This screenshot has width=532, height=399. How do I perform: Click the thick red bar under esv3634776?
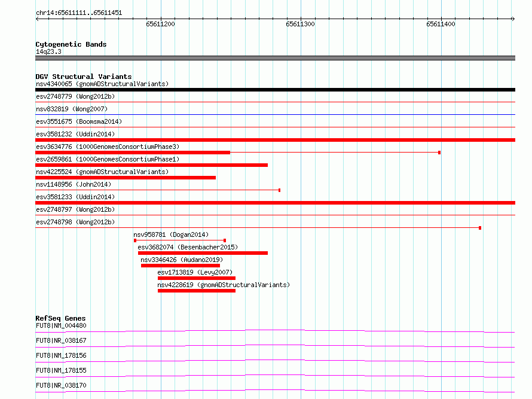coord(133,153)
